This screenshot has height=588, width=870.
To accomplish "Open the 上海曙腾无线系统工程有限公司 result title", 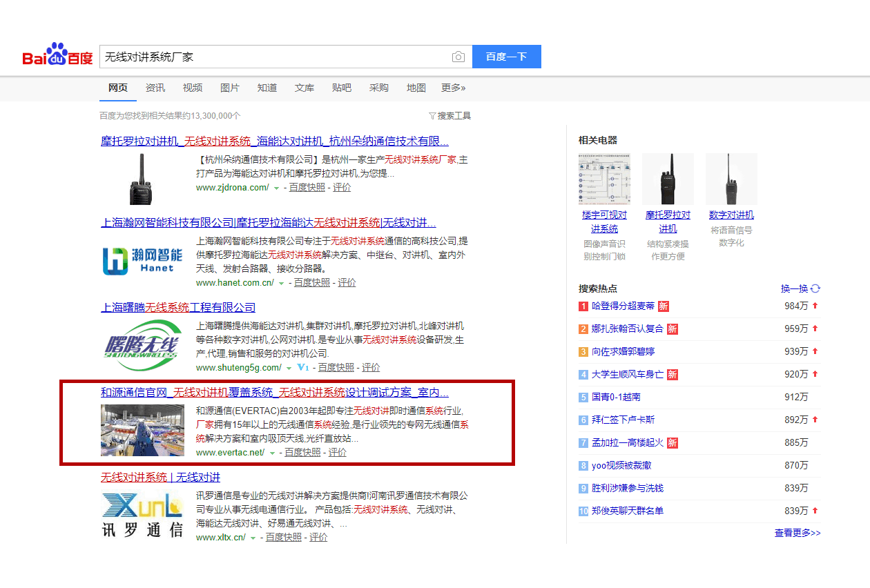I will tap(178, 308).
